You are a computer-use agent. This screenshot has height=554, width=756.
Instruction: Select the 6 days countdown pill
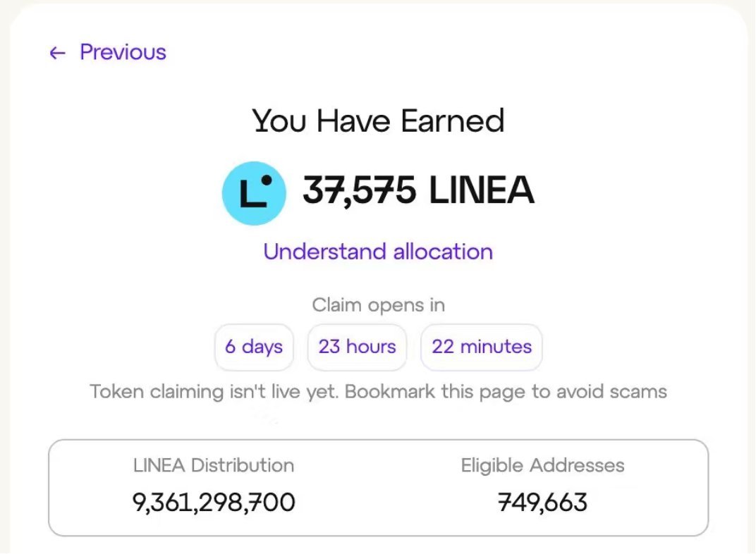point(254,347)
